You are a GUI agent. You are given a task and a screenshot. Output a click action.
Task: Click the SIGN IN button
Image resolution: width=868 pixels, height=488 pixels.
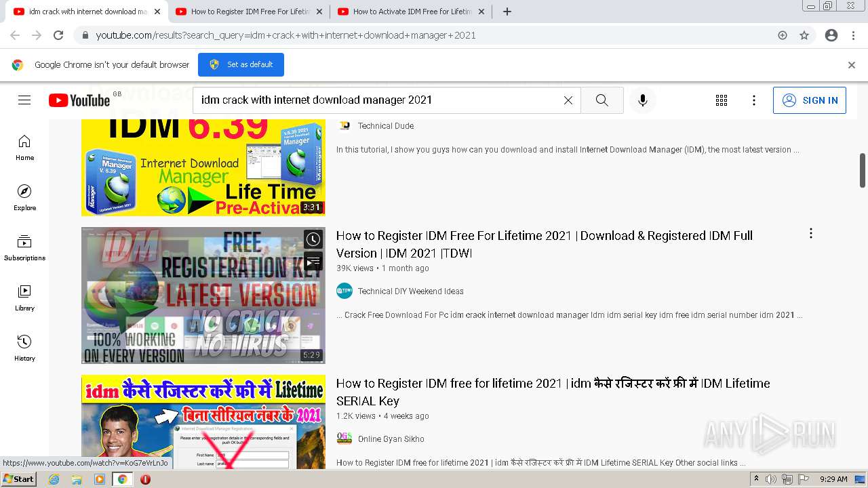click(x=810, y=100)
